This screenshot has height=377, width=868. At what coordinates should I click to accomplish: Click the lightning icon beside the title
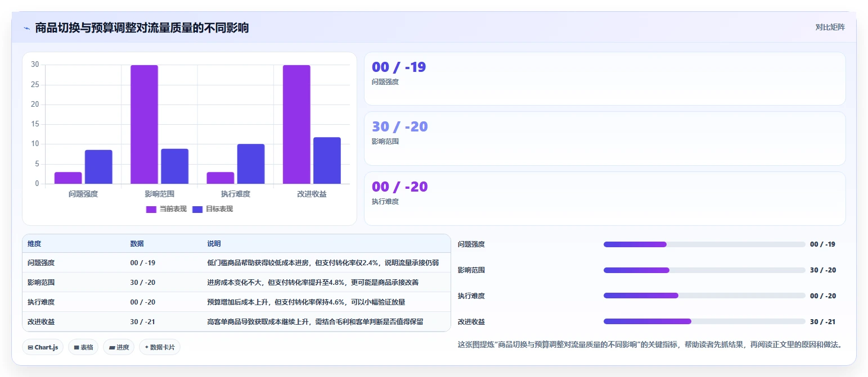[27, 28]
